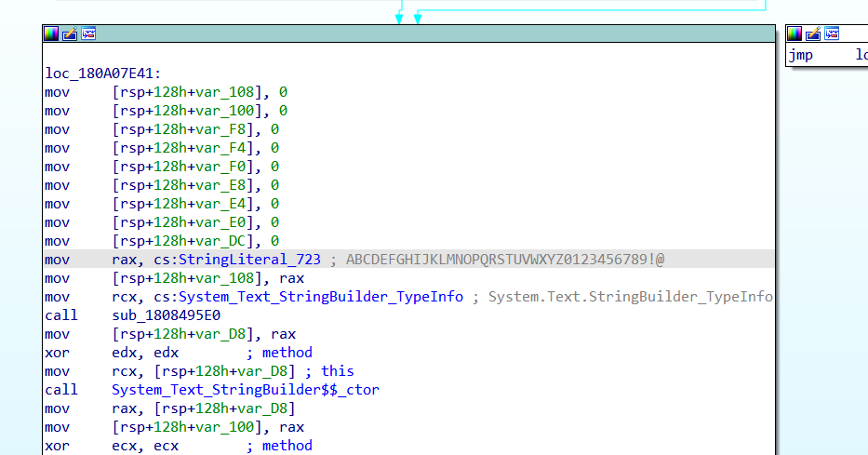This screenshot has width=868, height=455.
Task: Click the node color icon in the jmp block
Action: click(795, 33)
